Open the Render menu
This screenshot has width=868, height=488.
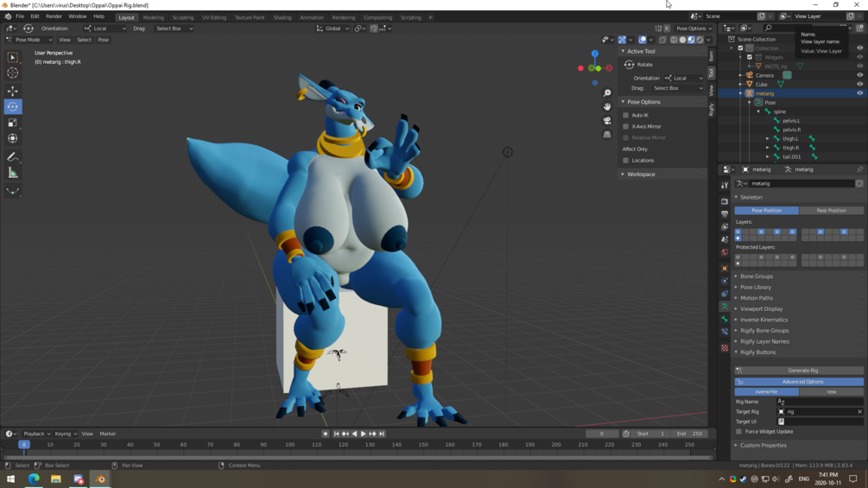pyautogui.click(x=54, y=16)
